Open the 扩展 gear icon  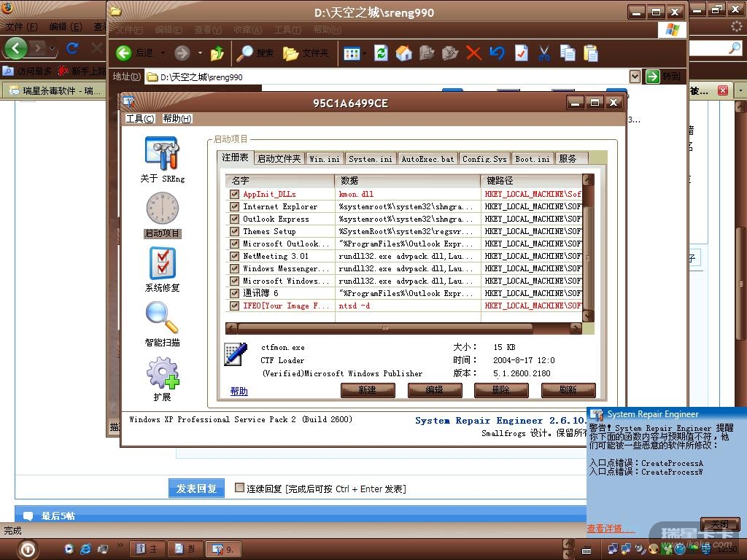[x=162, y=373]
